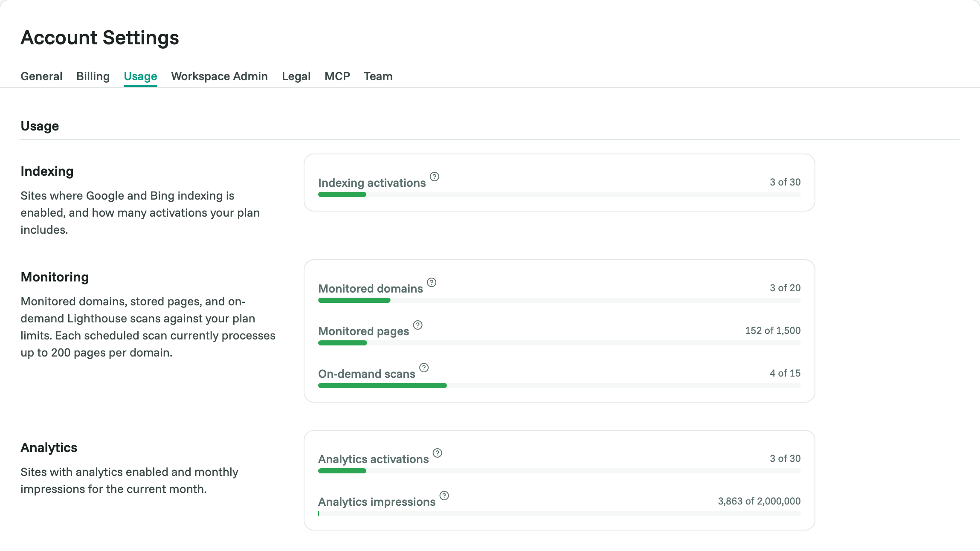
Task: Click the Analytics activations progress bar
Action: (x=559, y=471)
